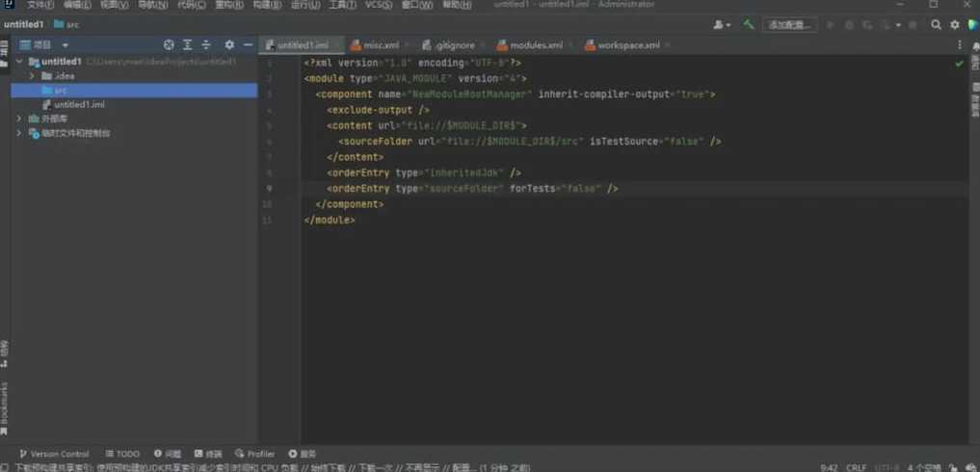
Task: Hide the project tool window
Action: point(248,45)
